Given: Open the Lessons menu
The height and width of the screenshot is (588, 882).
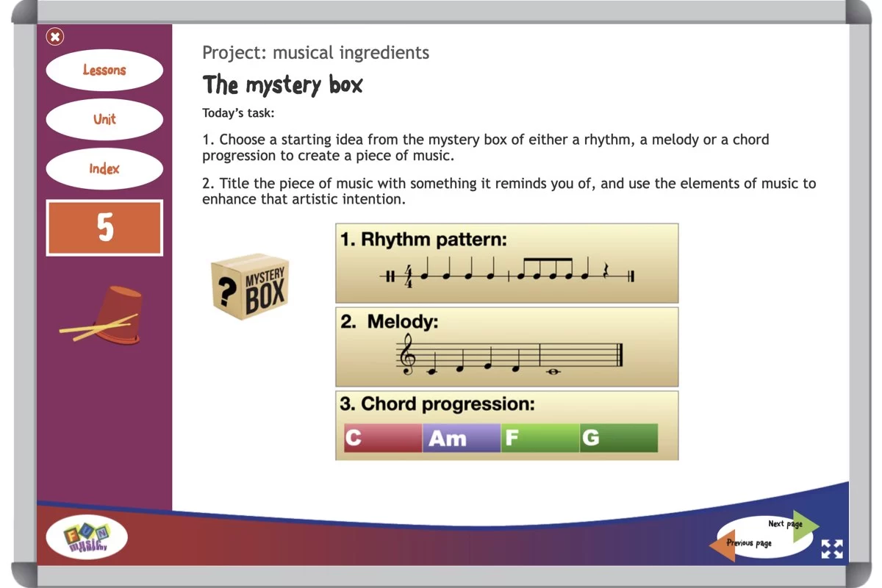Looking at the screenshot, I should point(104,70).
